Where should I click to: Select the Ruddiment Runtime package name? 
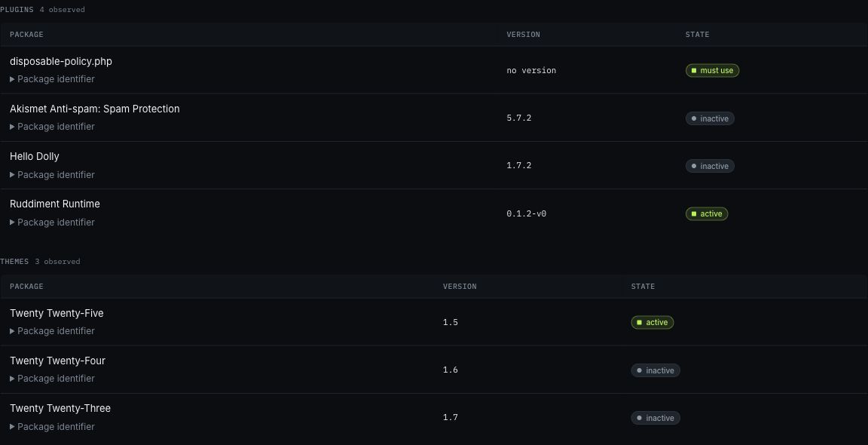click(x=55, y=204)
